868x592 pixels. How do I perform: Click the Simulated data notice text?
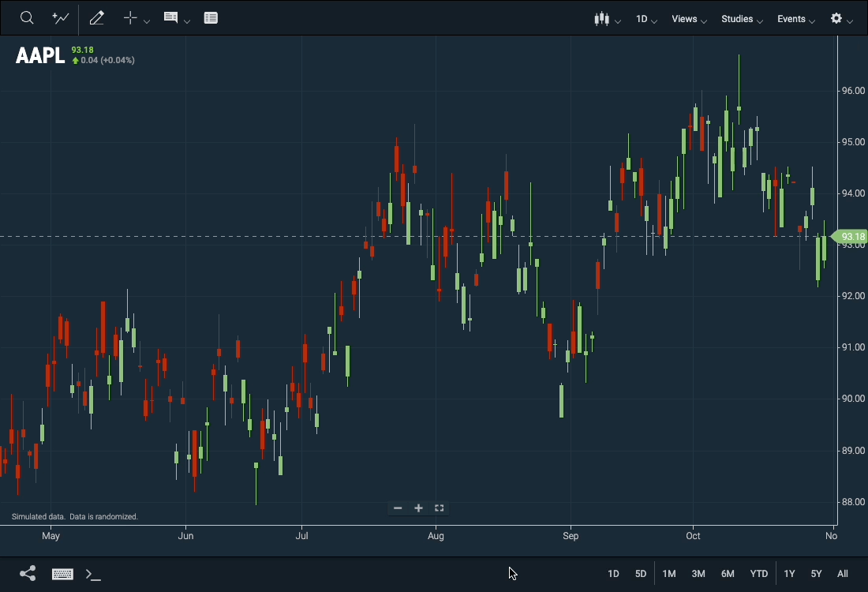[x=75, y=516]
